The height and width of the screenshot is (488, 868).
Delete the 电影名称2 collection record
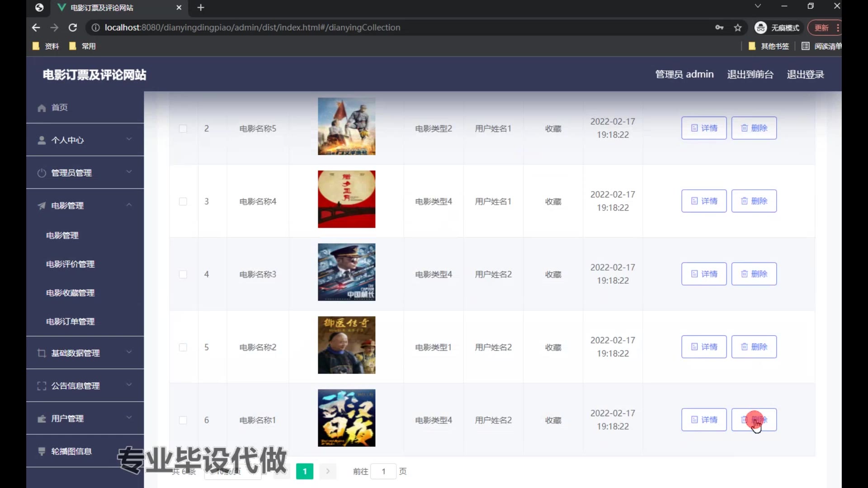[x=754, y=347]
